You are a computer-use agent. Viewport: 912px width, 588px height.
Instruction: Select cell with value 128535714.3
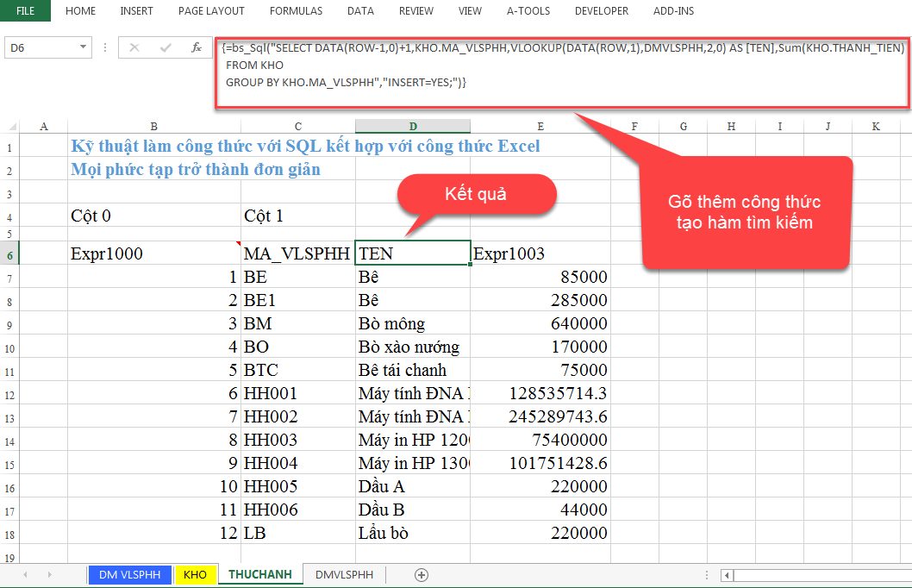(540, 393)
